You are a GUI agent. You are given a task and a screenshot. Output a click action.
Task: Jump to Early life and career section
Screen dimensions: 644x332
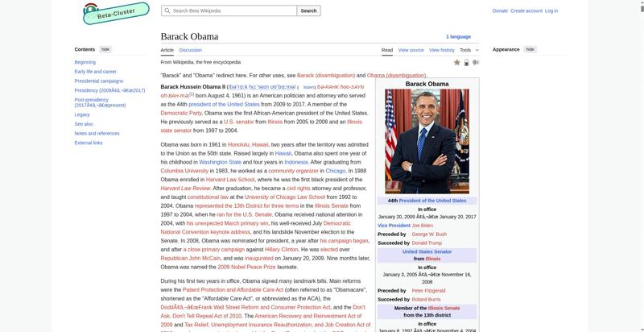tap(95, 72)
